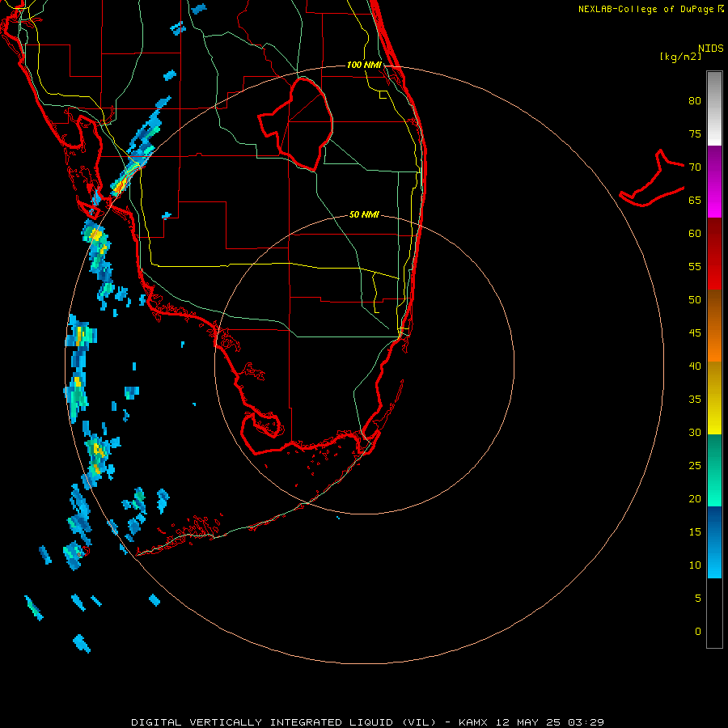728x728 pixels.
Task: Click the 0 scale value
Action: tap(698, 632)
